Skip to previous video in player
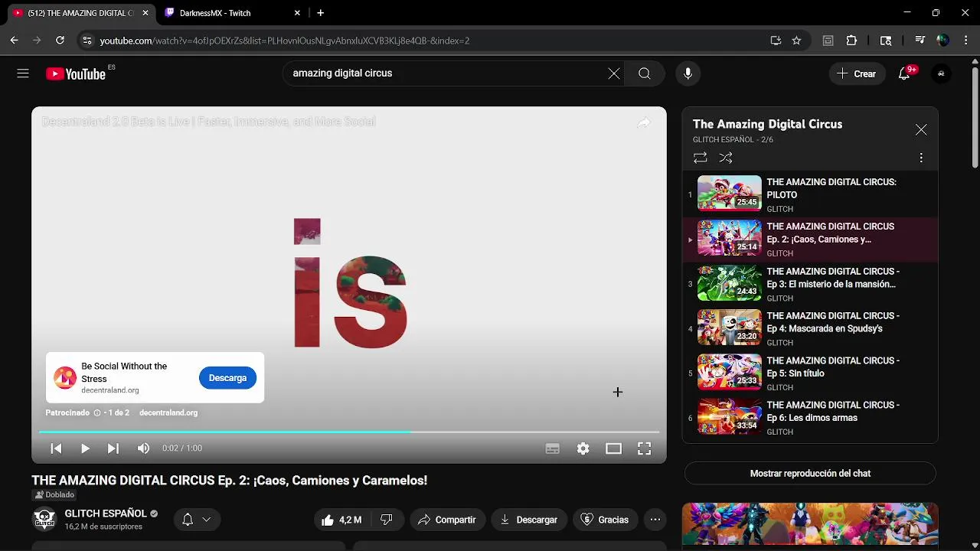The width and height of the screenshot is (980, 551). pos(56,448)
